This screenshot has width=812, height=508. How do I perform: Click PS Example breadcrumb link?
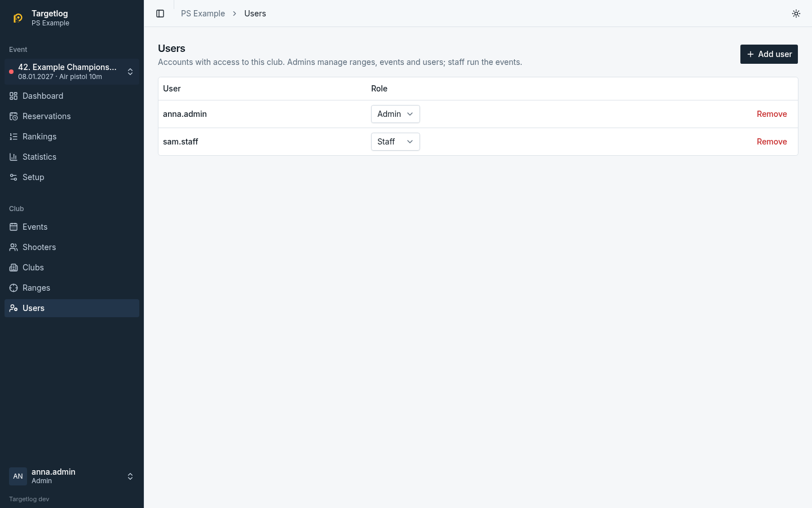tap(203, 14)
